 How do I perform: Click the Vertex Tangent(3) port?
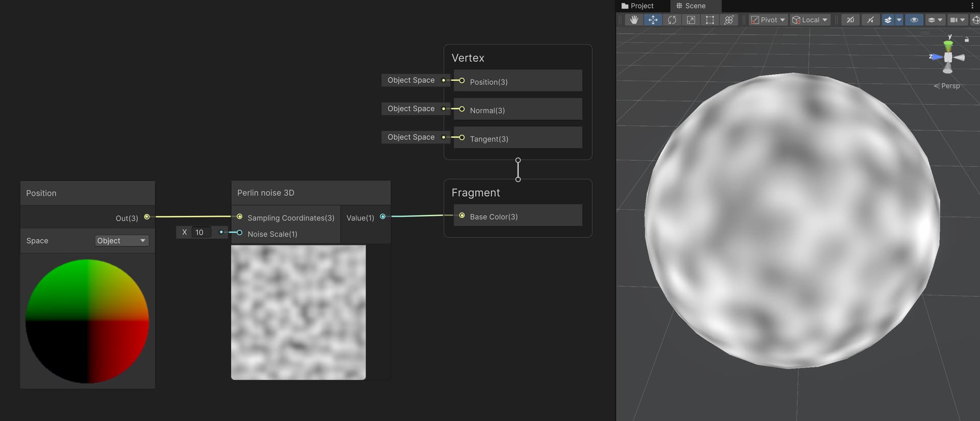(462, 137)
